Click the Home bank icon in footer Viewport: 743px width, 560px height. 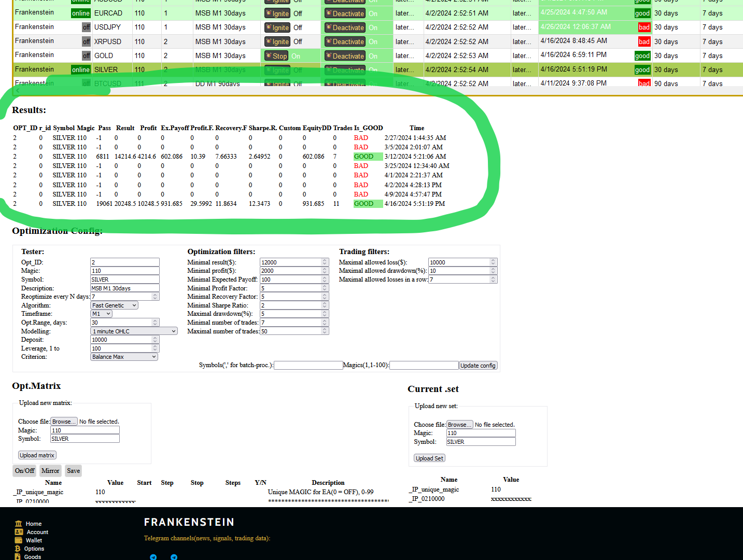tap(19, 524)
